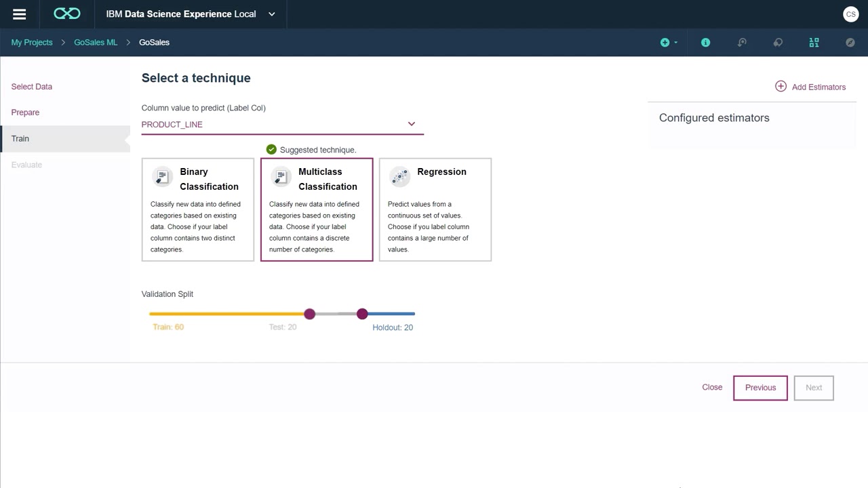Click the blue holdout segment of slider
Screen dimensions: 868x488
coord(391,314)
